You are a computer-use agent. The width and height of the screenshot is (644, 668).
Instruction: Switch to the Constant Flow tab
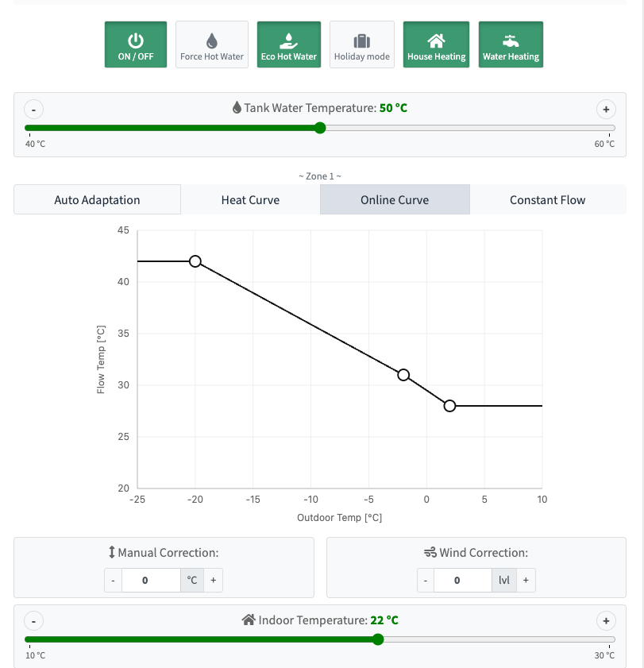[547, 200]
